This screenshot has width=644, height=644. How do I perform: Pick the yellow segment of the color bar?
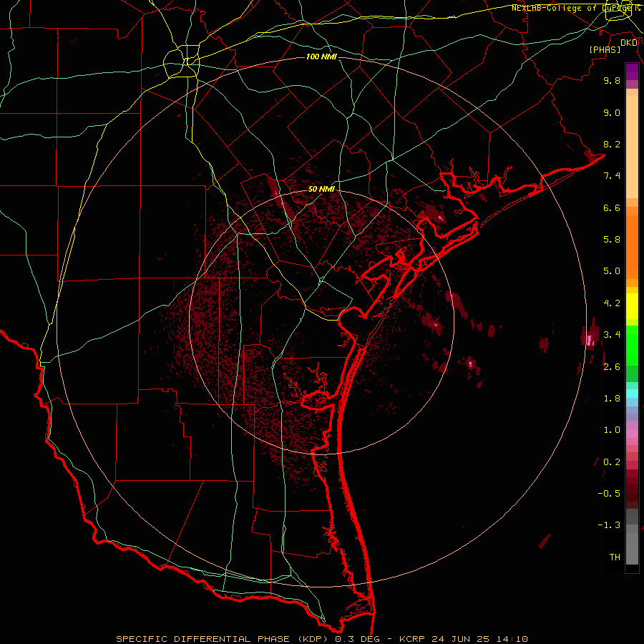point(632,306)
